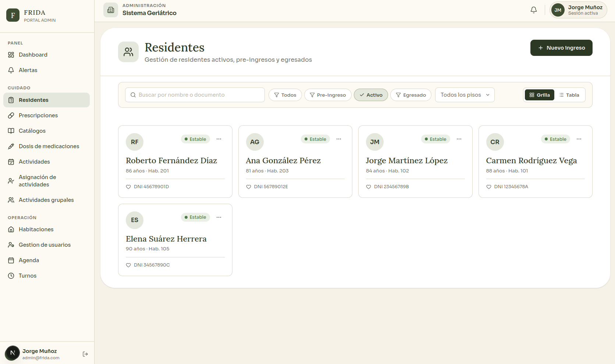Click the building icon next to Sistema Geriátrico
The image size is (615, 364).
click(x=111, y=10)
